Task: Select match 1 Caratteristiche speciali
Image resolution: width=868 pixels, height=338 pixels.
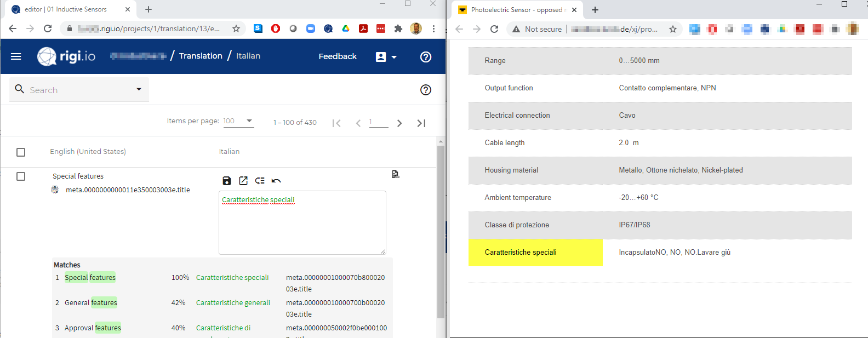Action: pyautogui.click(x=232, y=277)
